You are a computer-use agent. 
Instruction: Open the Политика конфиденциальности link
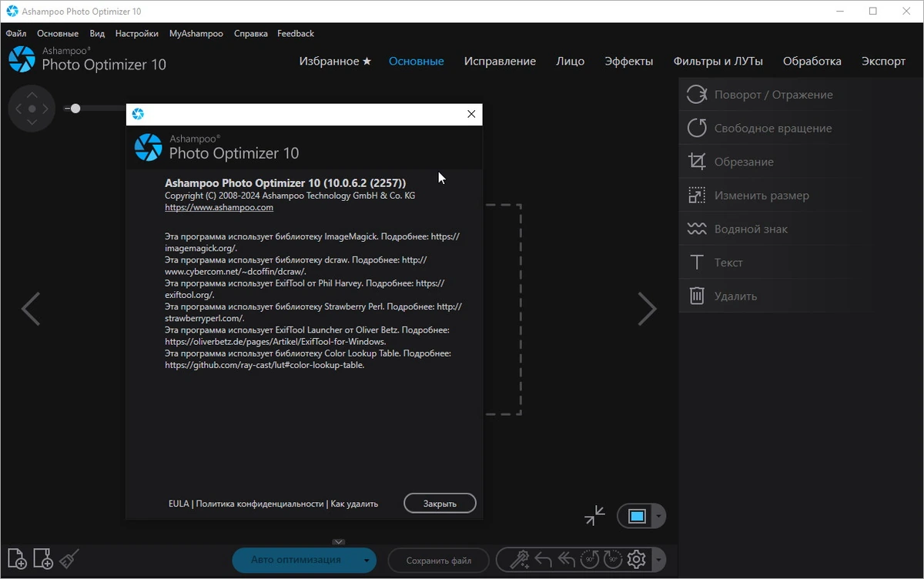tap(259, 504)
